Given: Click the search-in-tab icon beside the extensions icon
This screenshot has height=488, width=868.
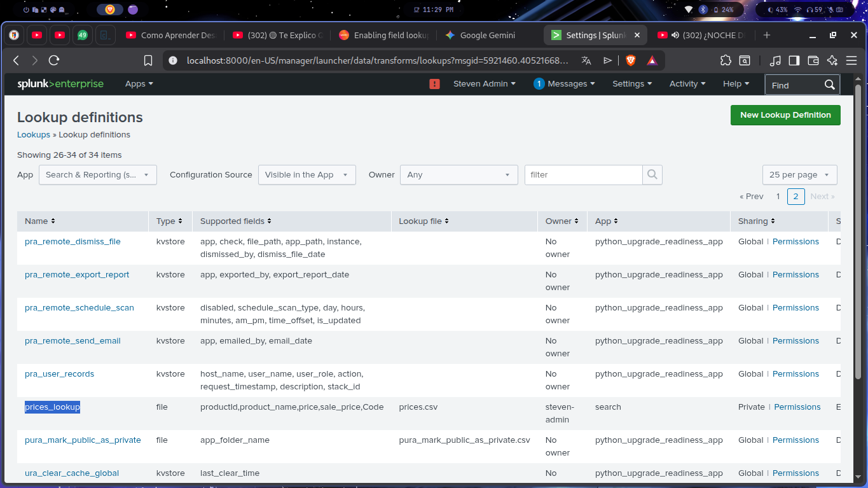Looking at the screenshot, I should 745,60.
